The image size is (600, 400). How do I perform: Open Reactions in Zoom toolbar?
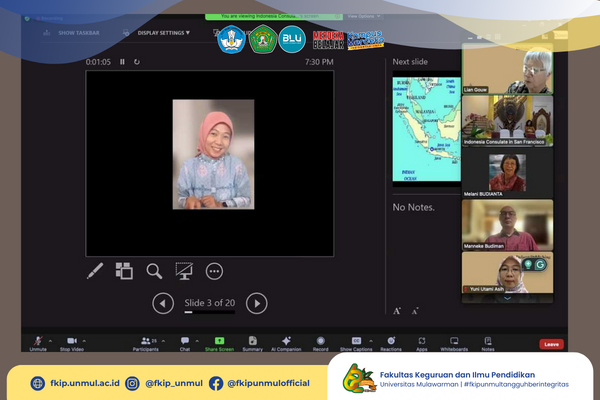click(x=391, y=342)
